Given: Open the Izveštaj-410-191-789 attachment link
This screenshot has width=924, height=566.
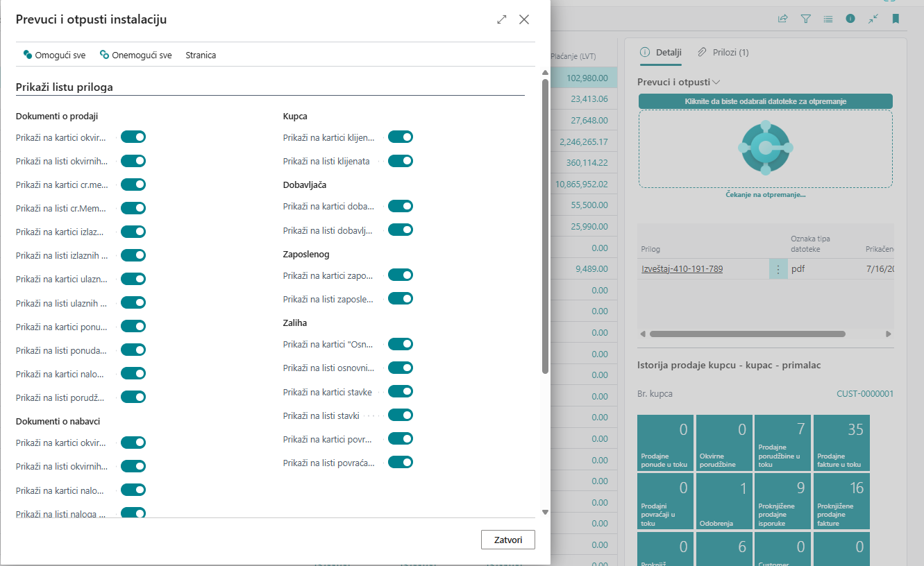Looking at the screenshot, I should [x=682, y=269].
